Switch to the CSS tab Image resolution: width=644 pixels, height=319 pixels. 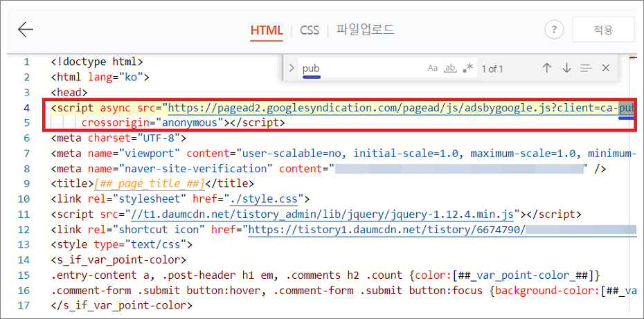310,30
